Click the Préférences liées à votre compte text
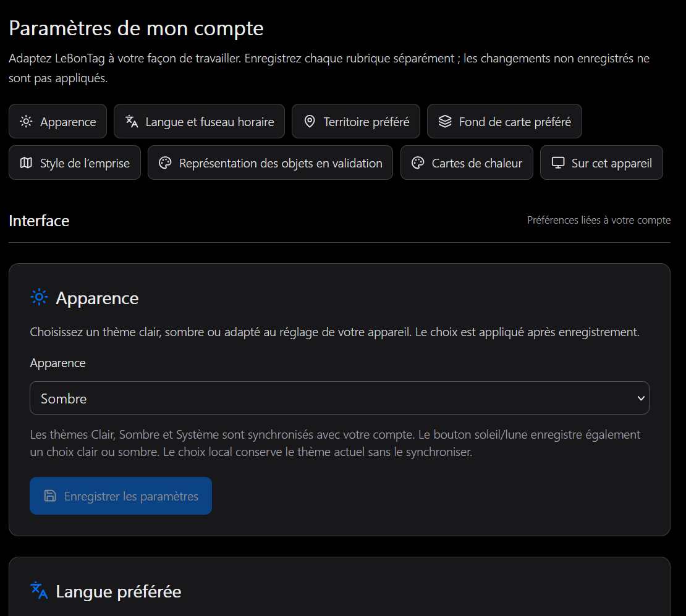 (x=598, y=220)
